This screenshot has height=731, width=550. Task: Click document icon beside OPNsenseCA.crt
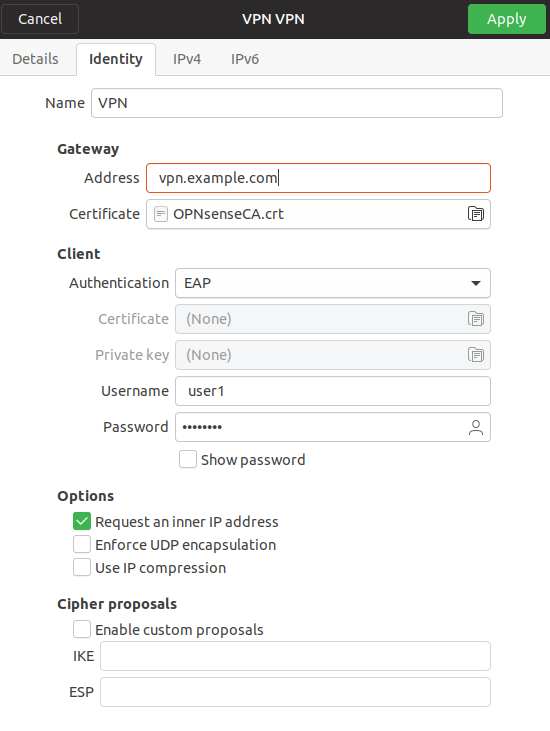pos(160,214)
